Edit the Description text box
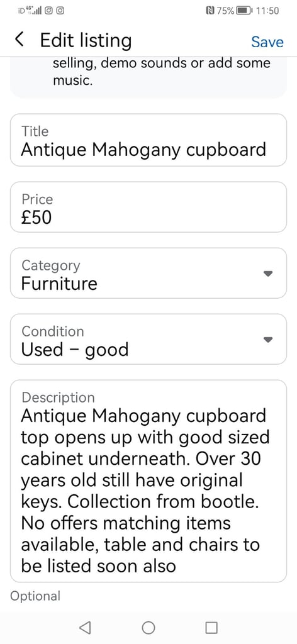The width and height of the screenshot is (297, 644). (148, 481)
